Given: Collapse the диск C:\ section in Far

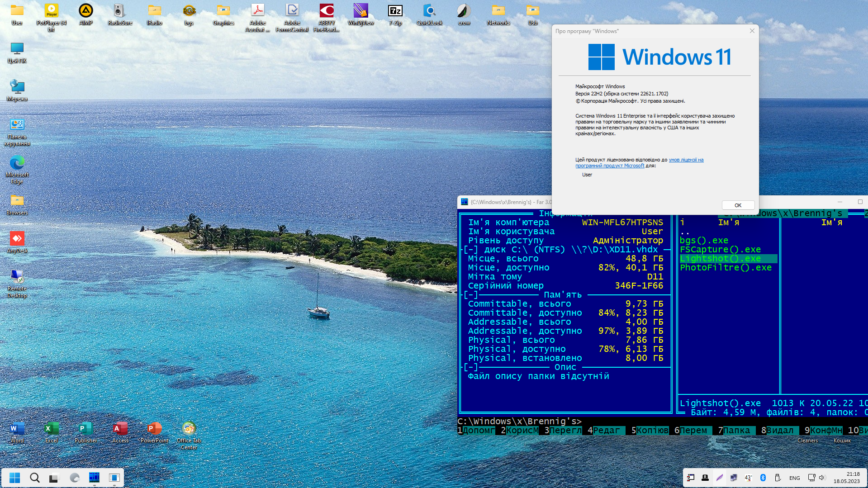Looking at the screenshot, I should [x=470, y=250].
